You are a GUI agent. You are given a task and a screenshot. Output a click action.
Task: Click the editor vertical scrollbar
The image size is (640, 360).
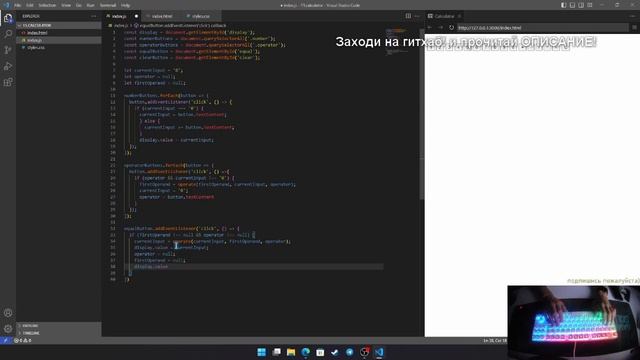click(x=422, y=114)
